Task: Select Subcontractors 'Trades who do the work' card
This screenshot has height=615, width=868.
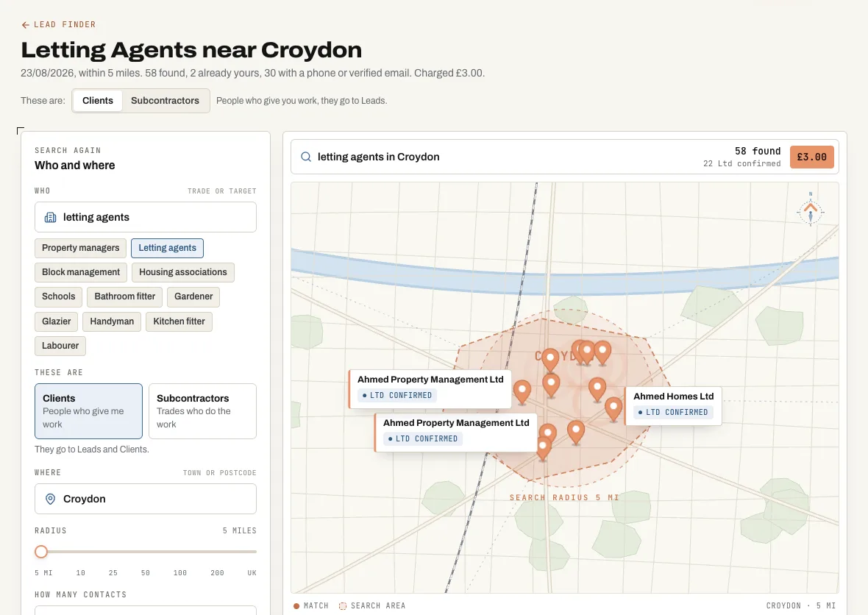Action: click(202, 411)
